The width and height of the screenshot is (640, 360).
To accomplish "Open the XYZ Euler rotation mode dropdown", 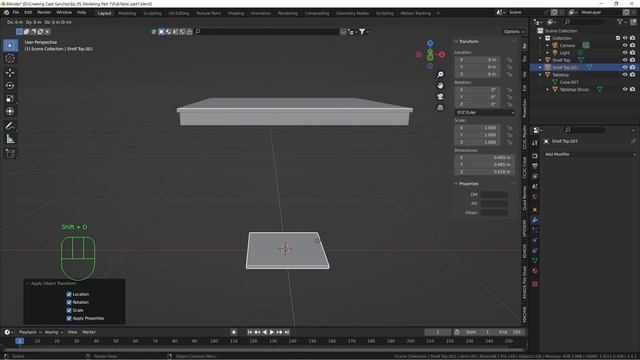I will click(484, 112).
